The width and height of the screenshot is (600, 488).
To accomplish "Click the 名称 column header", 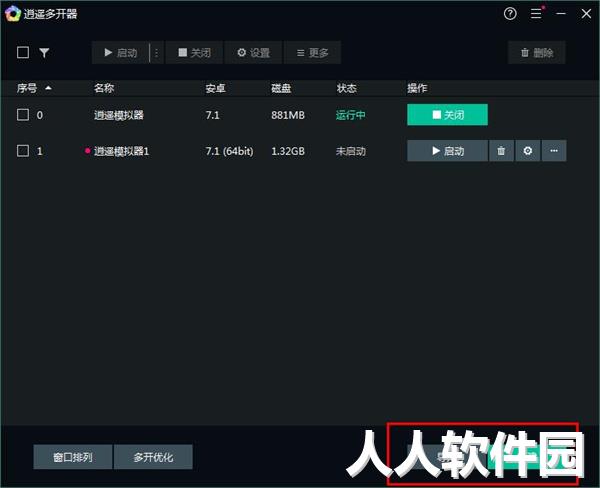I will (104, 88).
